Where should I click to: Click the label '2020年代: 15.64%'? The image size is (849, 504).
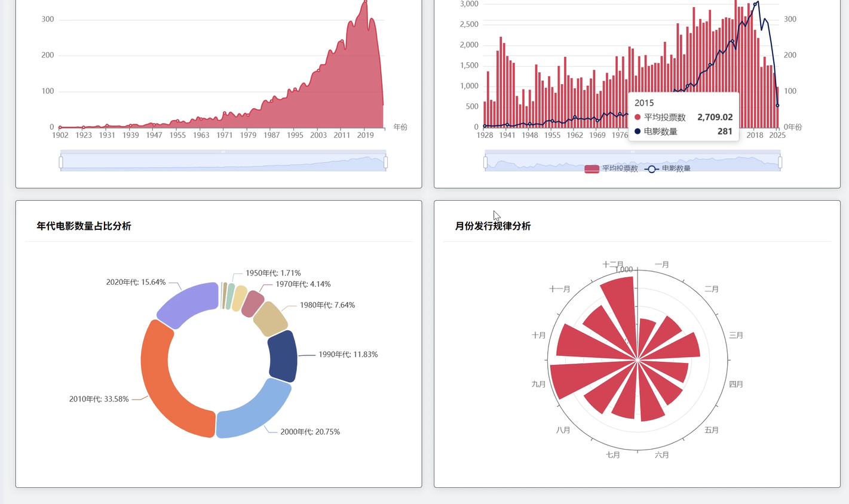pyautogui.click(x=136, y=282)
